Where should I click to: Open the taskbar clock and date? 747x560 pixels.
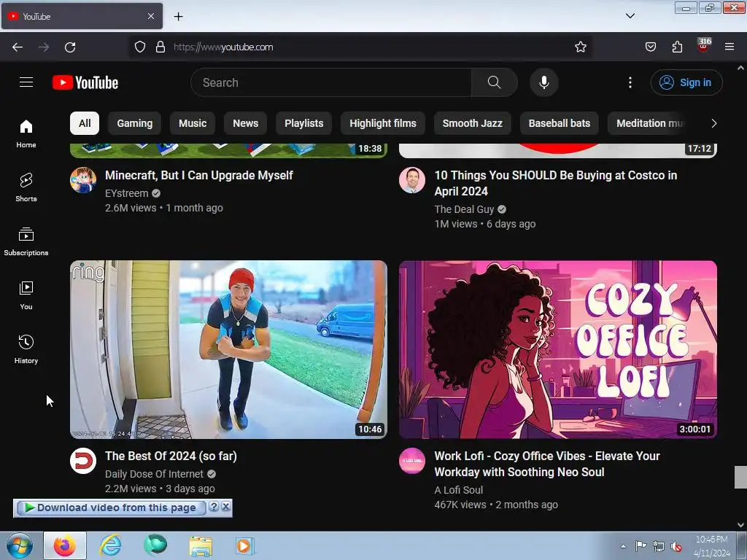(712, 546)
